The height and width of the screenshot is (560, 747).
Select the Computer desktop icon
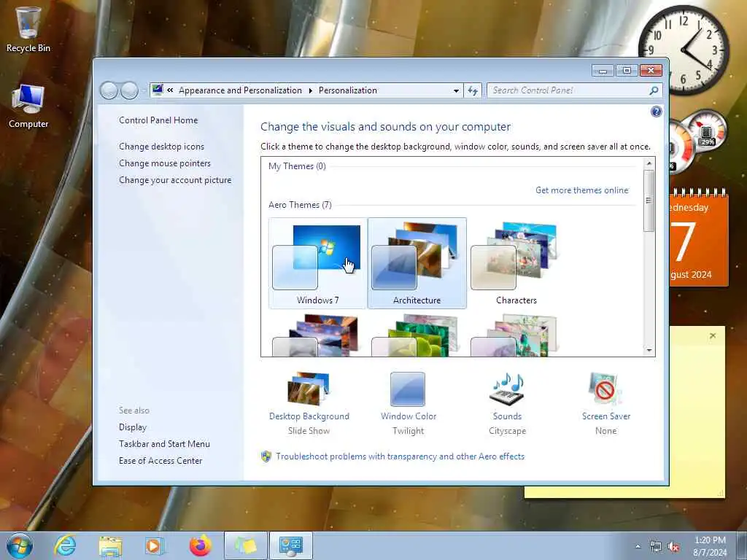coord(28,106)
